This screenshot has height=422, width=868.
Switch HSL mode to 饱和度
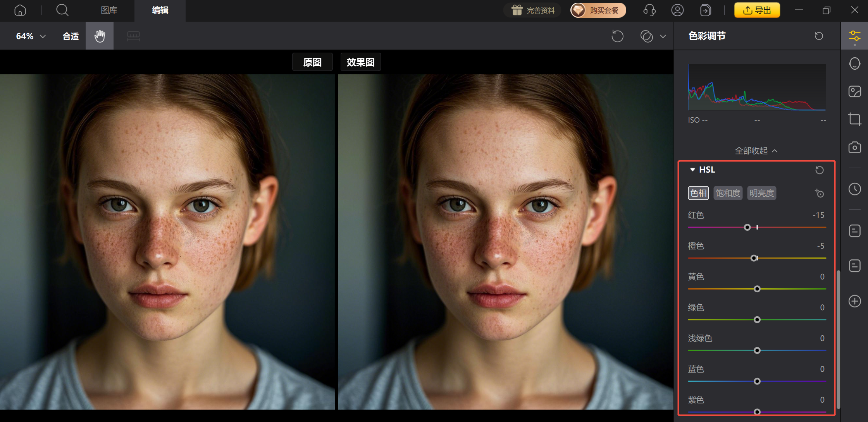coord(728,193)
